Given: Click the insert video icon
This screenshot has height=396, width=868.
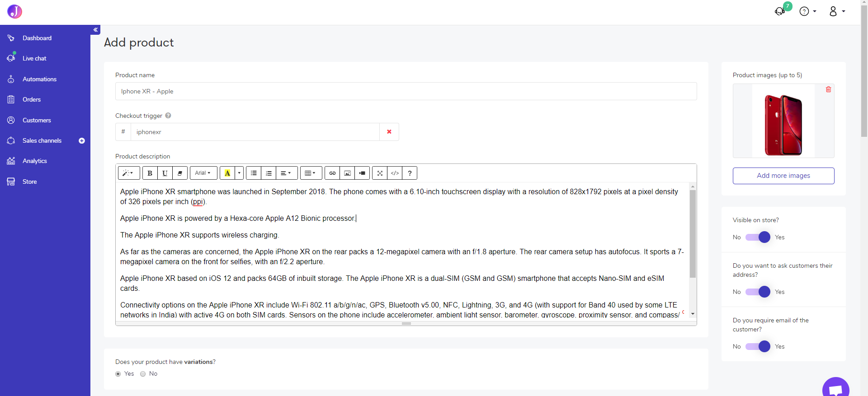Looking at the screenshot, I should (x=362, y=173).
